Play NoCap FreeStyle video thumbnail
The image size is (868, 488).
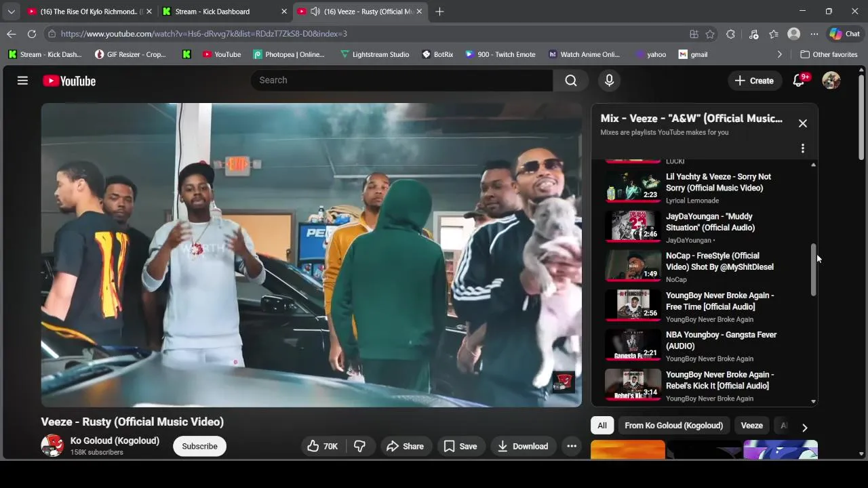pos(633,266)
